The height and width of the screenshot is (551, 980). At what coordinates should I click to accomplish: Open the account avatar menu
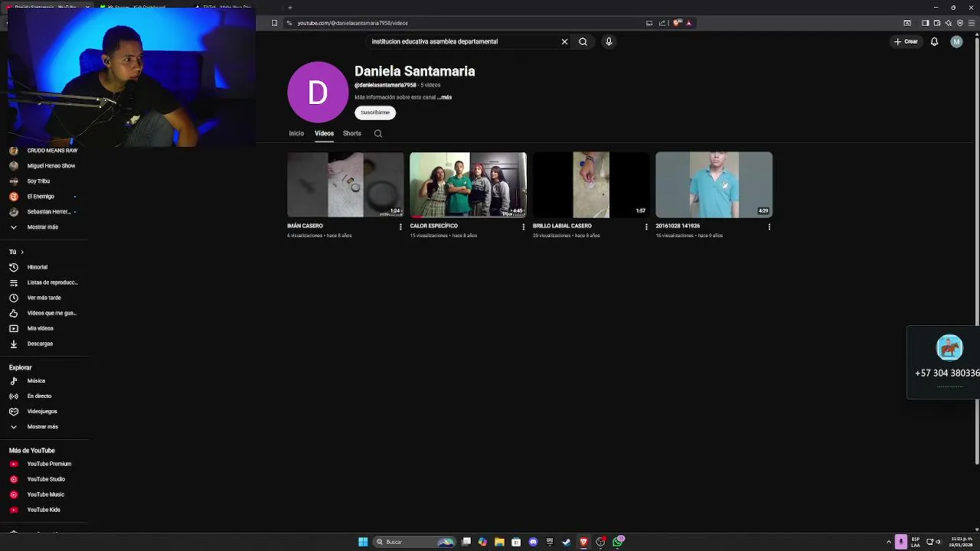956,41
